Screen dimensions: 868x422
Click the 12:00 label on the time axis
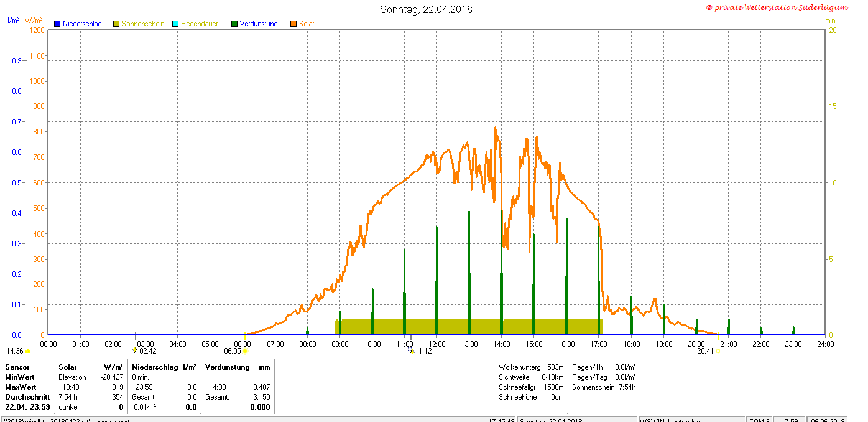click(436, 344)
